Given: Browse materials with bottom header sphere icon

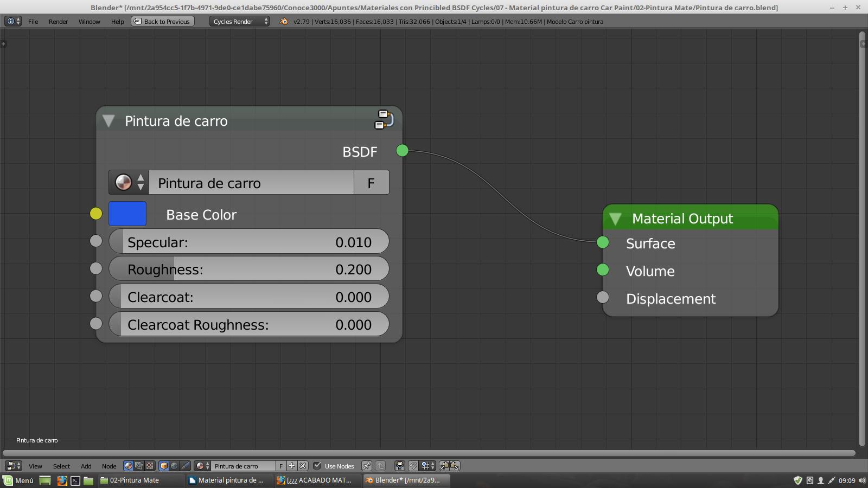Looking at the screenshot, I should pyautogui.click(x=202, y=466).
